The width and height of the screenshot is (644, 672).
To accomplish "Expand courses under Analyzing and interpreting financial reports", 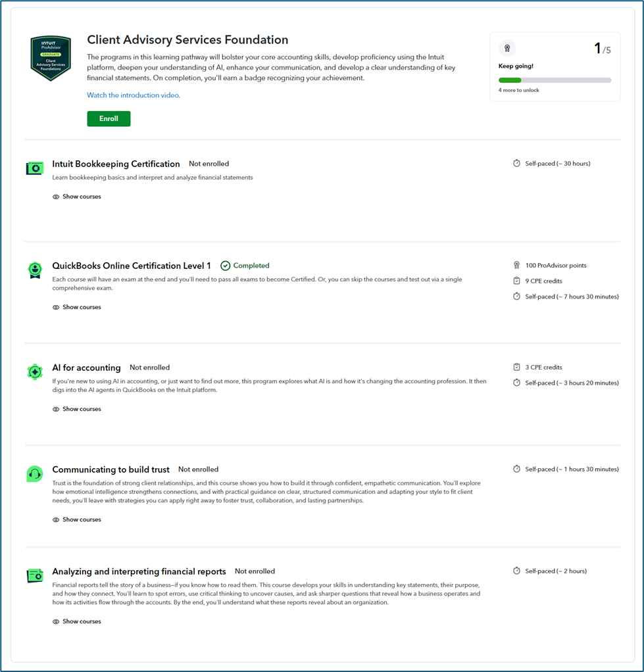I will click(x=77, y=621).
